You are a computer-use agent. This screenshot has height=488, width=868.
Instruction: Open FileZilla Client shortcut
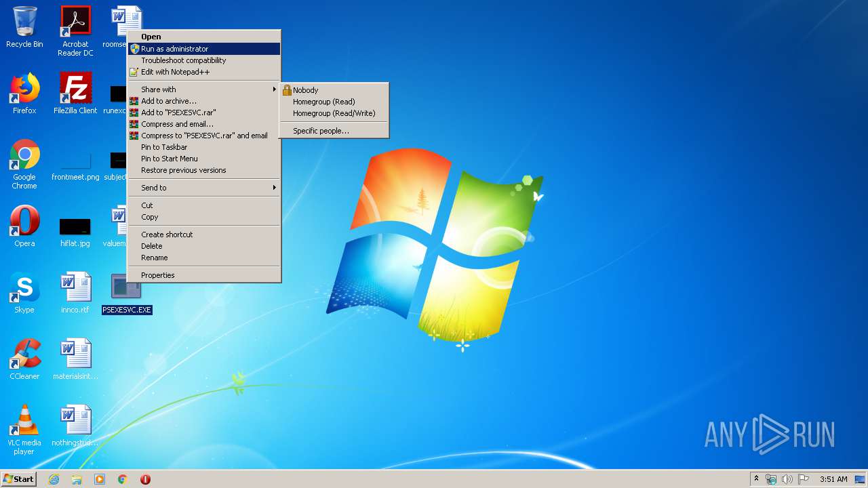[75, 94]
